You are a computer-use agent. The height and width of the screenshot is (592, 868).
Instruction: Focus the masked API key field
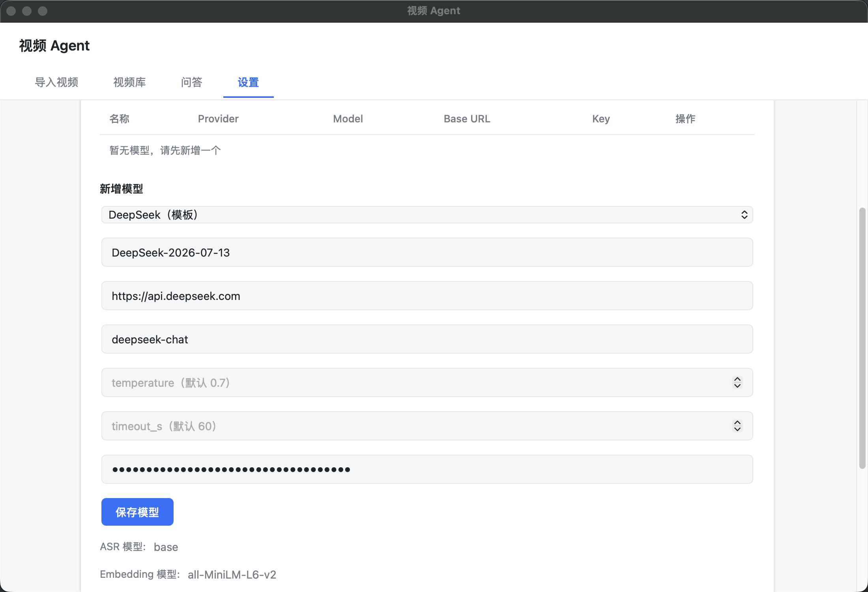427,469
